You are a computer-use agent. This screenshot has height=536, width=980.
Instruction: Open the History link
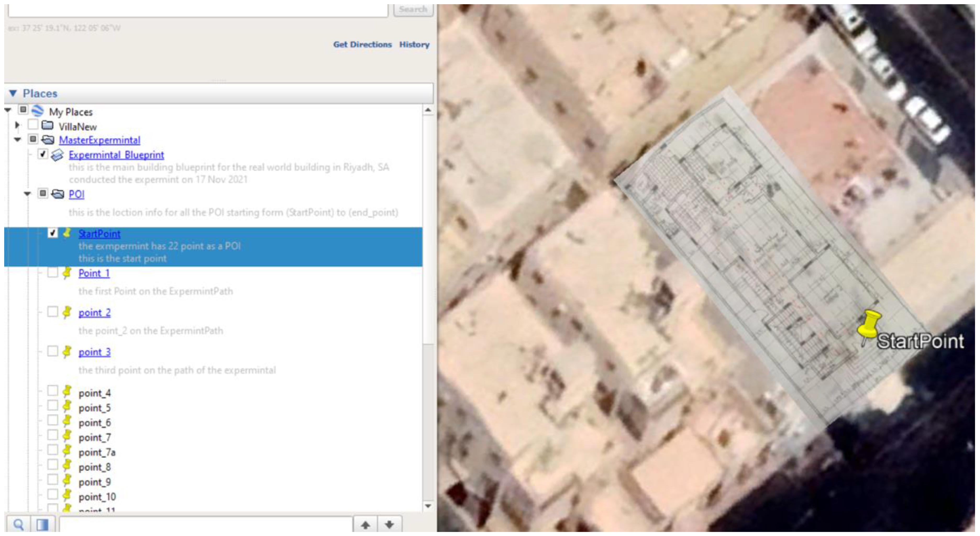click(414, 45)
